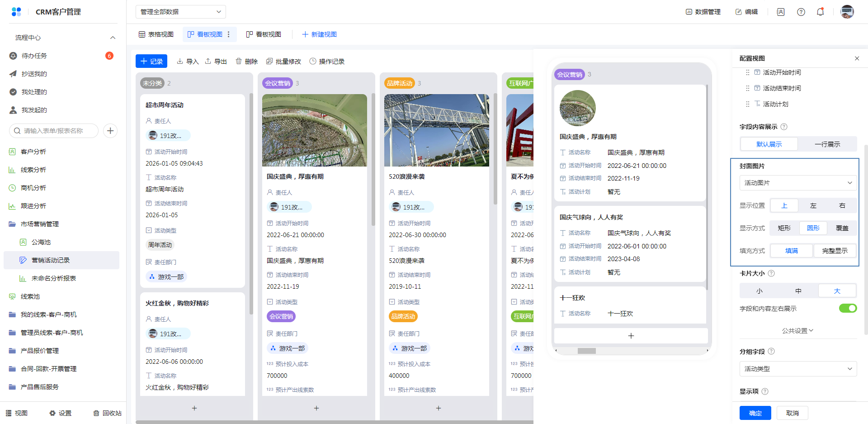Switch to the 表格视图 tab

click(156, 34)
